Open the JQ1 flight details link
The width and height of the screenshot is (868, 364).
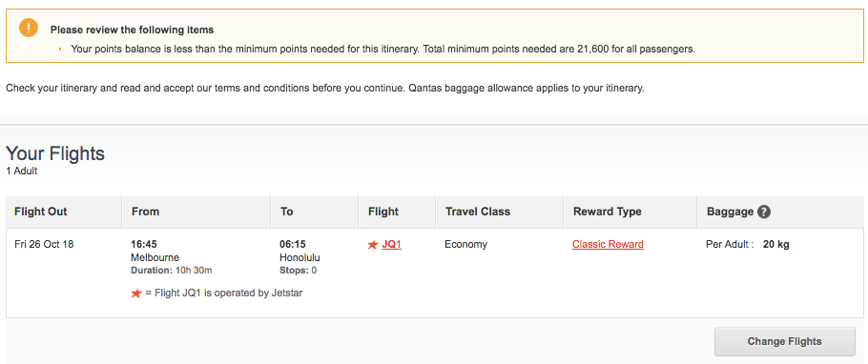tap(391, 245)
